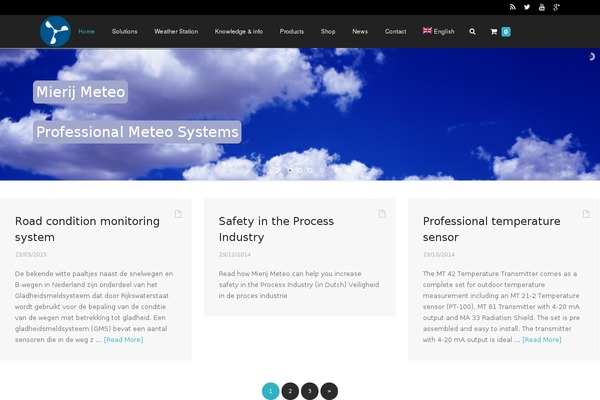Viewport: 600px width, 400px height.
Task: Open the Safety in the Process Industry article
Action: tap(276, 229)
